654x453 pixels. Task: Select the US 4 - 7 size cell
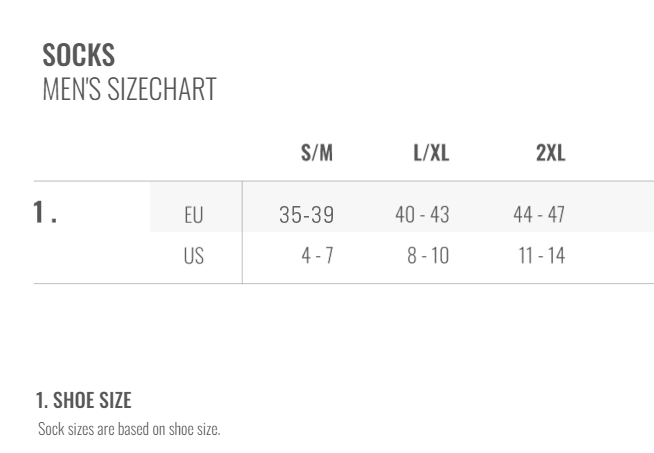[x=317, y=256]
